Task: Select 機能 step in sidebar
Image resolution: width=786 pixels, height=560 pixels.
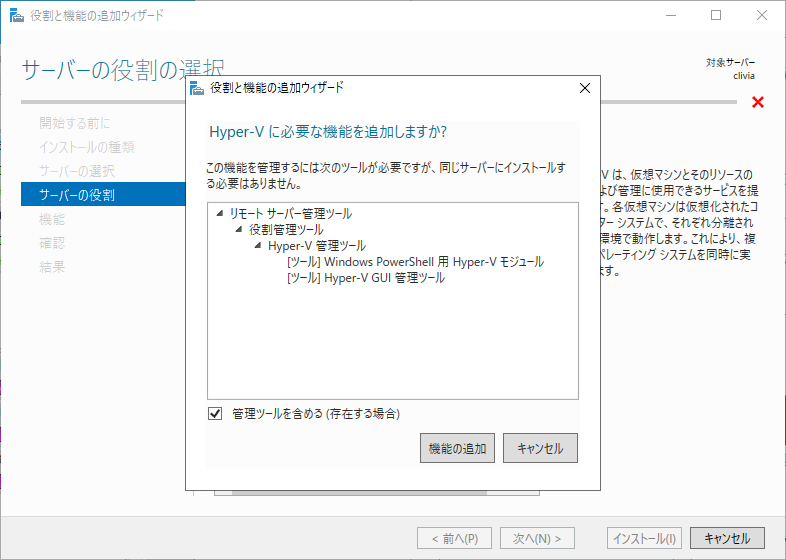Action: point(52,219)
